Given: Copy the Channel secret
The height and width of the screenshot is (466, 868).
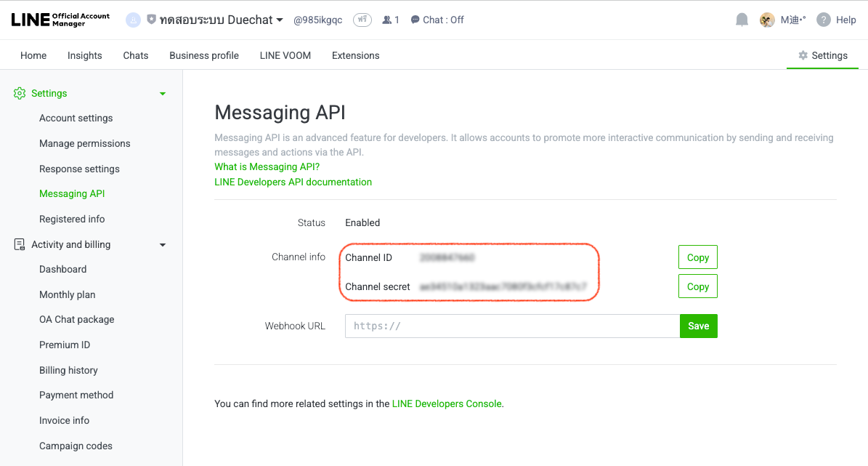Looking at the screenshot, I should pyautogui.click(x=697, y=286).
